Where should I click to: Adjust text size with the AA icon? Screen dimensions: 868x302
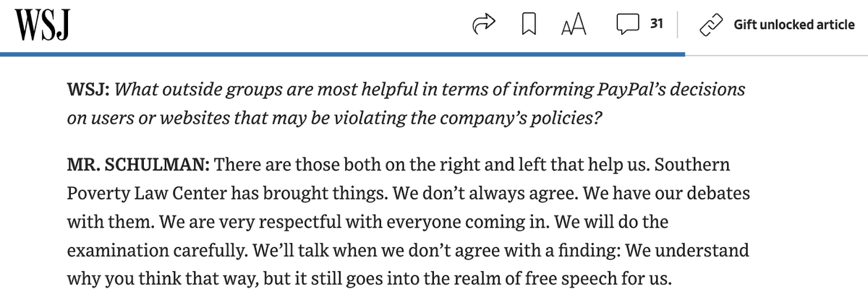(574, 25)
